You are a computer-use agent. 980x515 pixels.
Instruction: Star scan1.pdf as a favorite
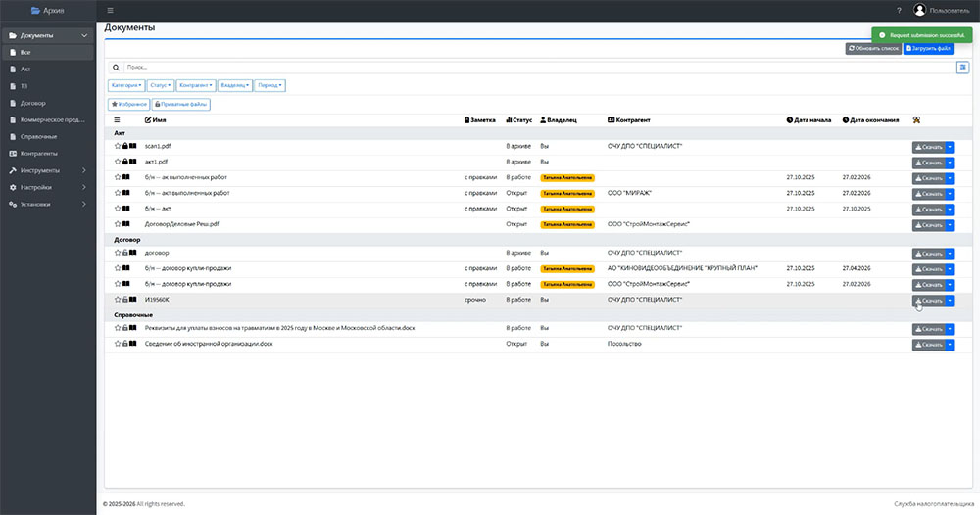pos(117,146)
